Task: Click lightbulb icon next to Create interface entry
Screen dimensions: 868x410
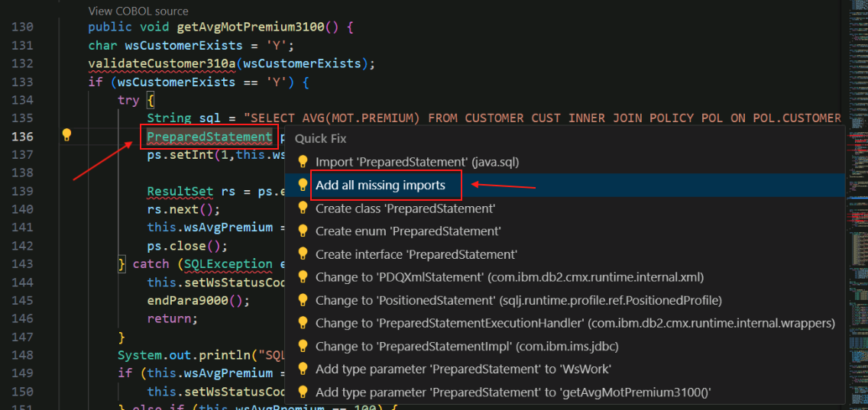Action: coord(303,254)
